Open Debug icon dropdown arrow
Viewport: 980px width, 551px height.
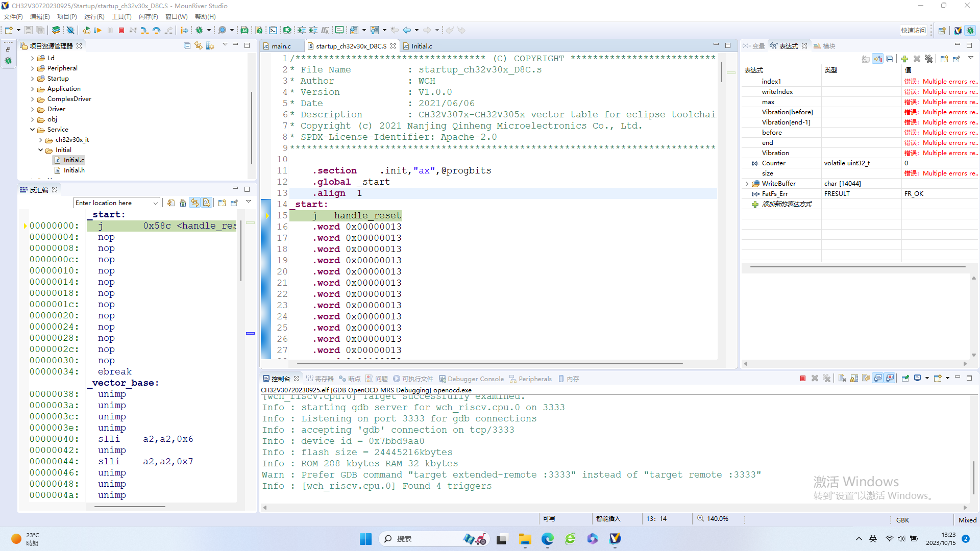pos(208,30)
